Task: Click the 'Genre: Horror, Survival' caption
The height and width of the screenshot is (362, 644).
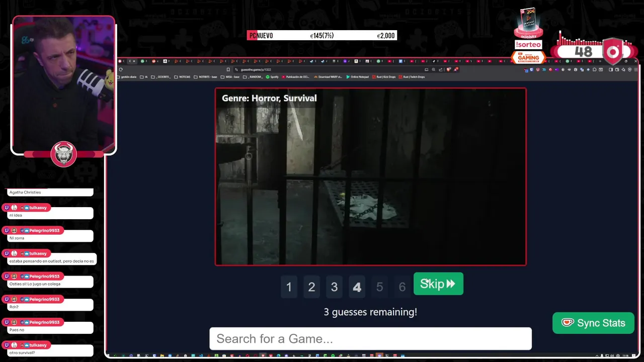Action: pos(269,98)
